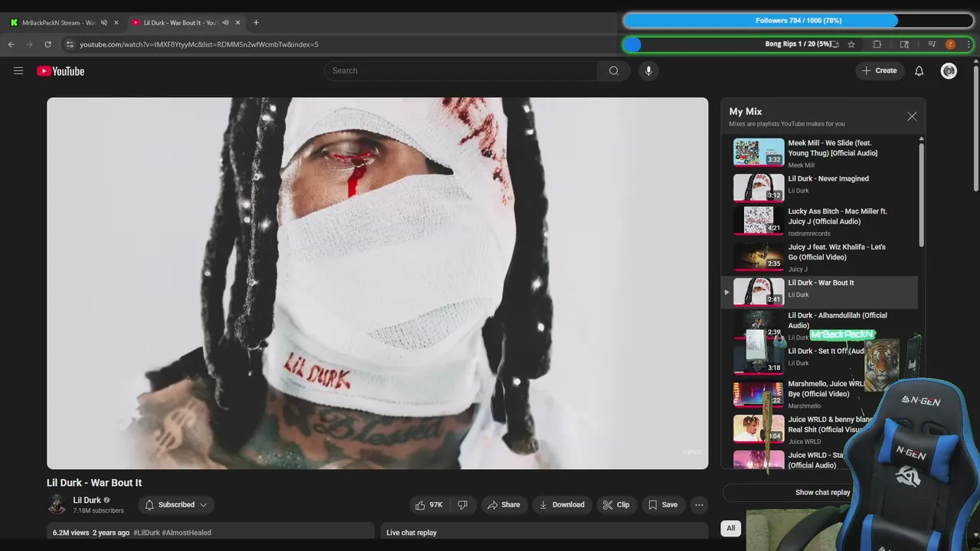
Task: Open browser media controls icon
Action: pos(932,44)
